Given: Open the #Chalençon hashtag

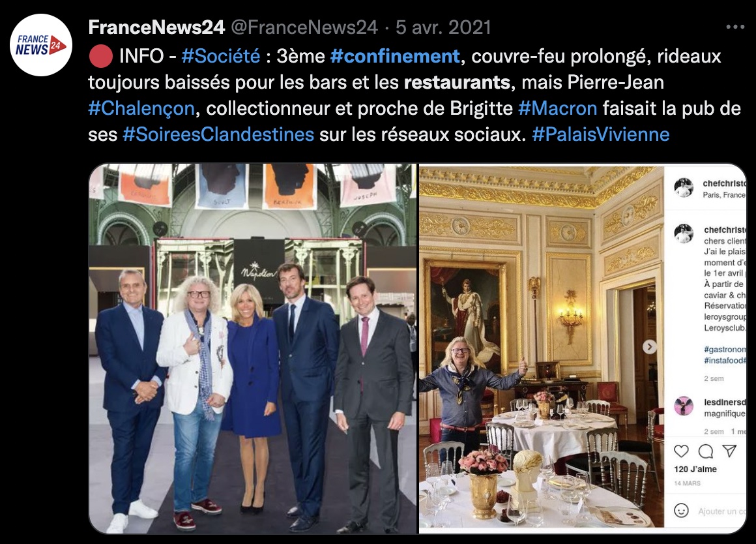Looking at the screenshot, I should [x=141, y=108].
